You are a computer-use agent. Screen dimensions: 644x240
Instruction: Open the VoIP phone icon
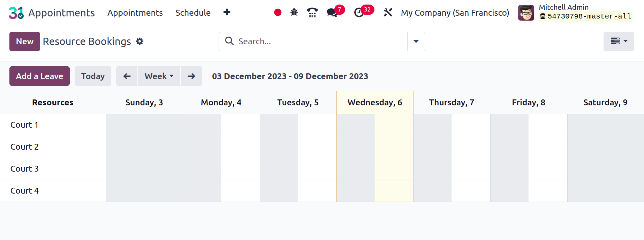point(312,13)
